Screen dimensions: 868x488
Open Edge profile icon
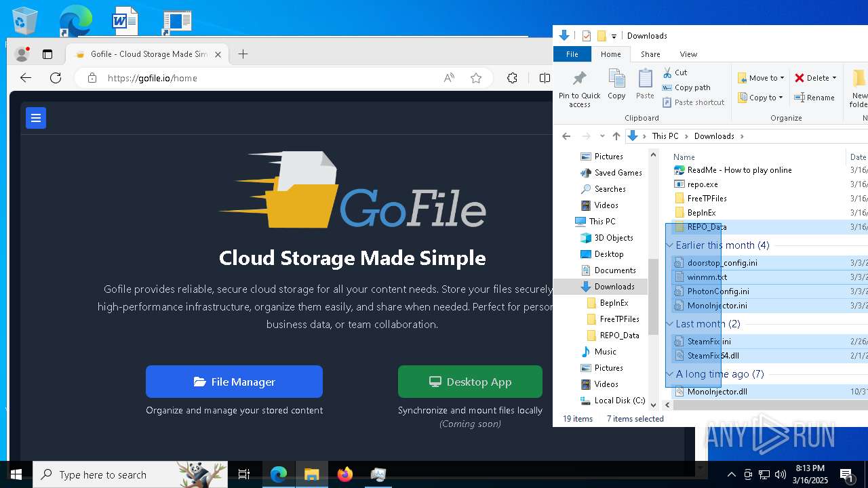[x=22, y=54]
